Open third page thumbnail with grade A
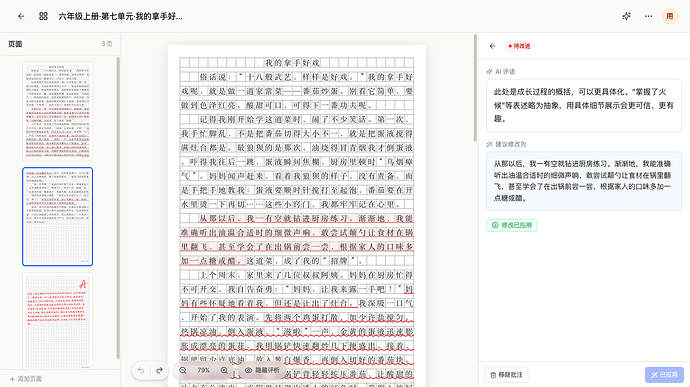Viewport: 690px width, 387px height. (58, 320)
